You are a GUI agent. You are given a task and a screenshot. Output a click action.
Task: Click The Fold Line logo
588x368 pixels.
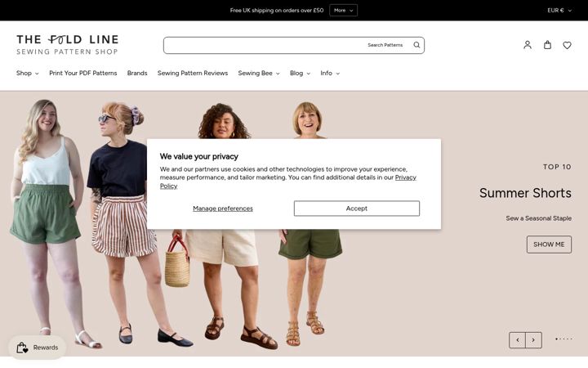click(68, 44)
